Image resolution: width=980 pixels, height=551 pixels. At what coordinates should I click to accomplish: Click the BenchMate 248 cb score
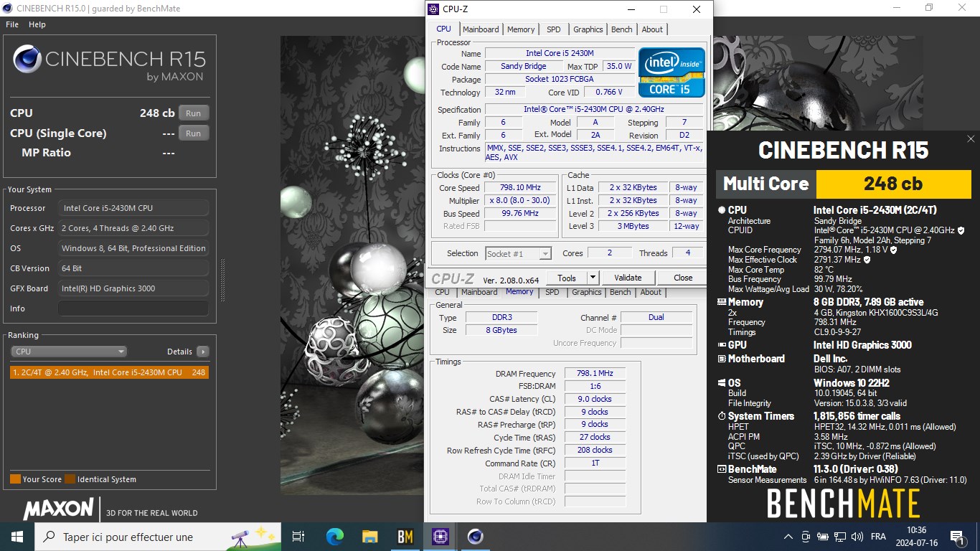(x=893, y=184)
